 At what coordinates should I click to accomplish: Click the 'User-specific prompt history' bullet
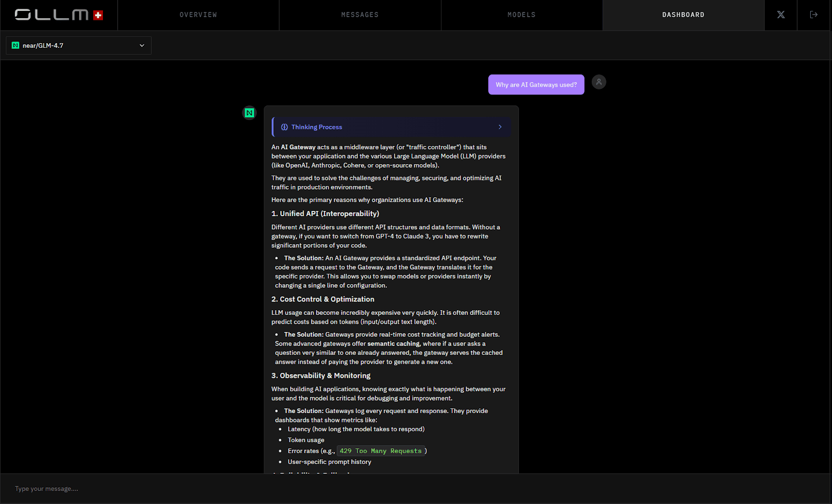coord(330,462)
